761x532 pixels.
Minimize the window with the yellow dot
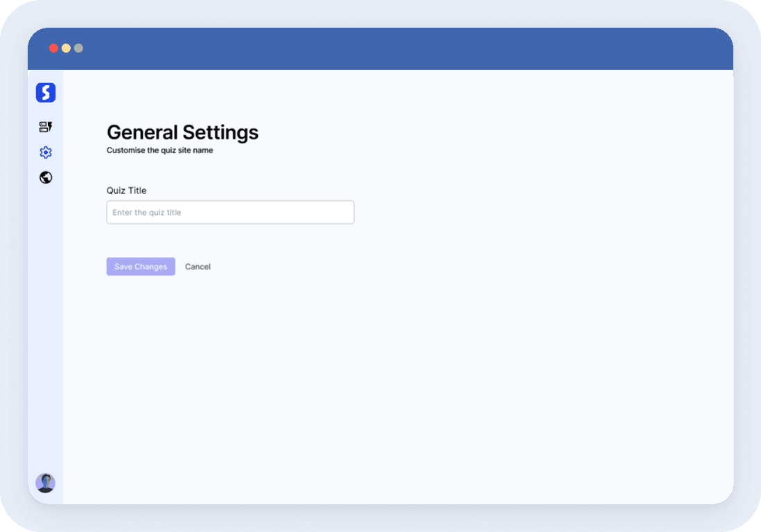click(66, 48)
